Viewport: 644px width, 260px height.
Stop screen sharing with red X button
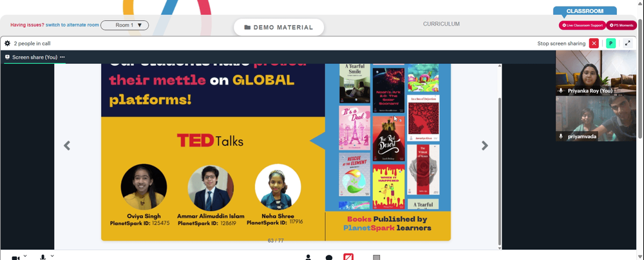[594, 43]
